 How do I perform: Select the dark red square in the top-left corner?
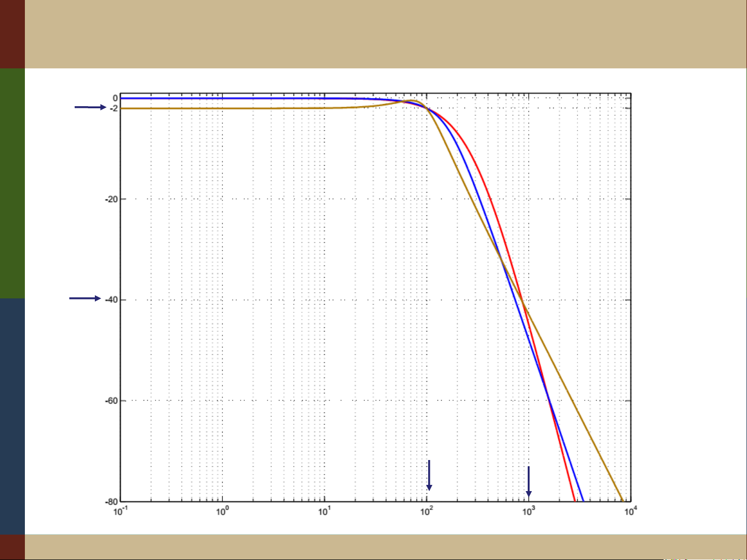point(12,34)
